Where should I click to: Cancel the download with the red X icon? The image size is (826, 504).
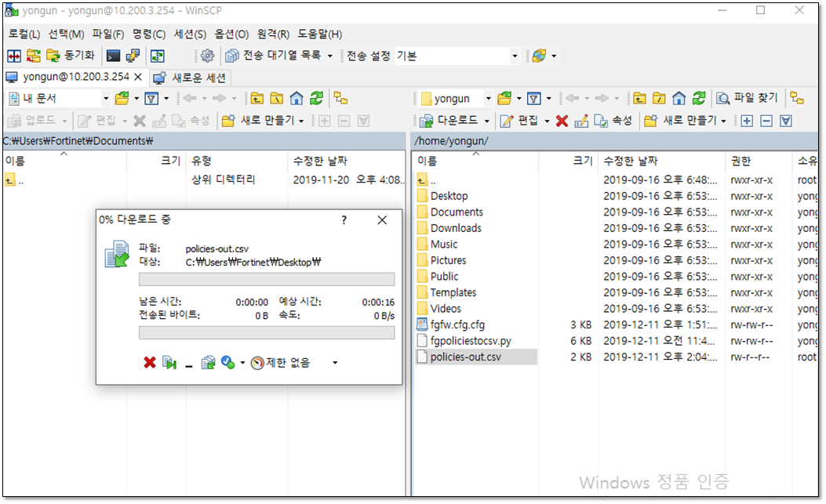pos(149,362)
